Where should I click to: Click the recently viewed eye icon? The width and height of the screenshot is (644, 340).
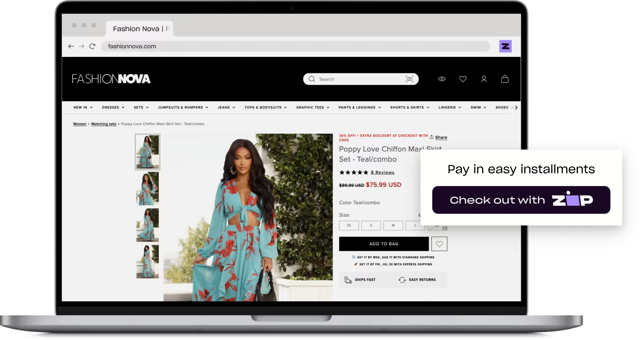click(442, 79)
